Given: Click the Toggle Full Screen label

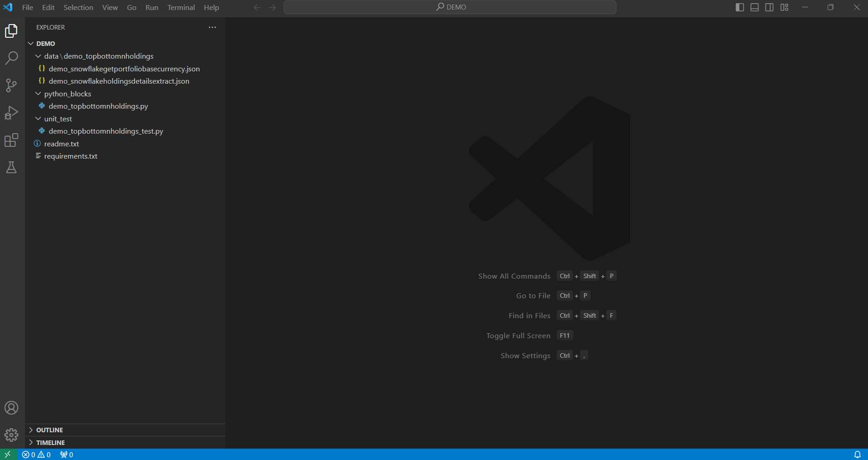Looking at the screenshot, I should 518,335.
